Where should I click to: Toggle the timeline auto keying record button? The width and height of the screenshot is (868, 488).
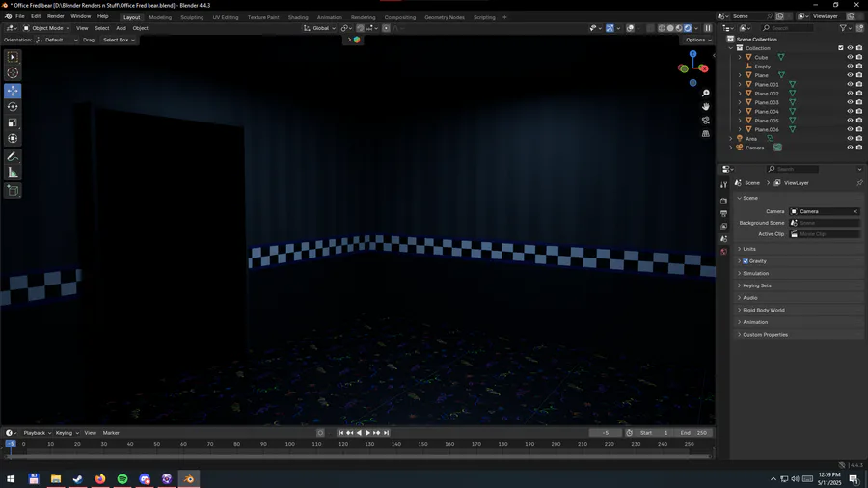[x=320, y=433]
